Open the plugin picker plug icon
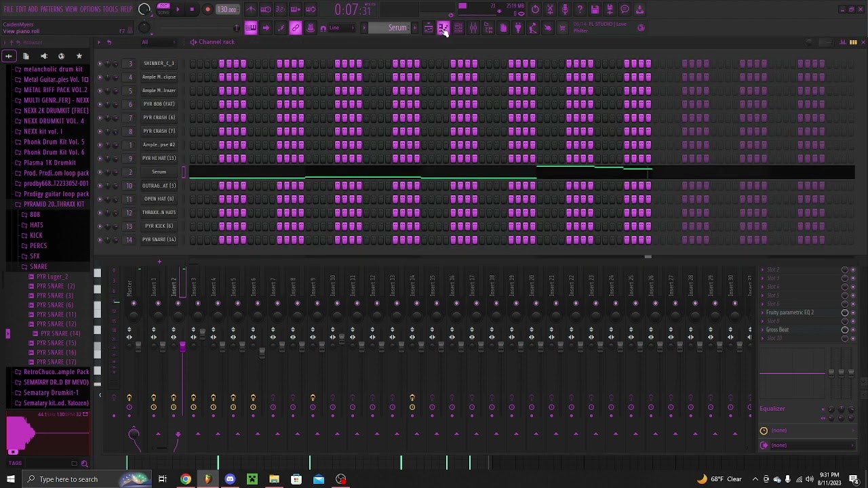 point(518,28)
